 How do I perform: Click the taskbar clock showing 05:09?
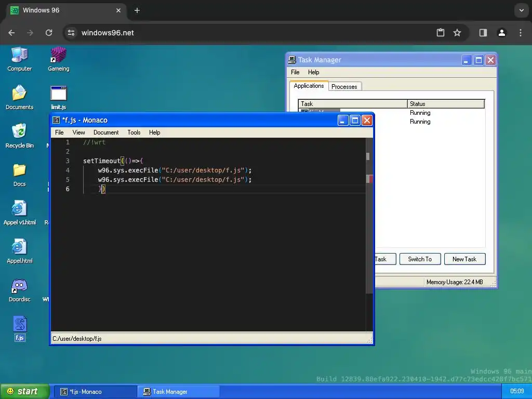pyautogui.click(x=517, y=391)
